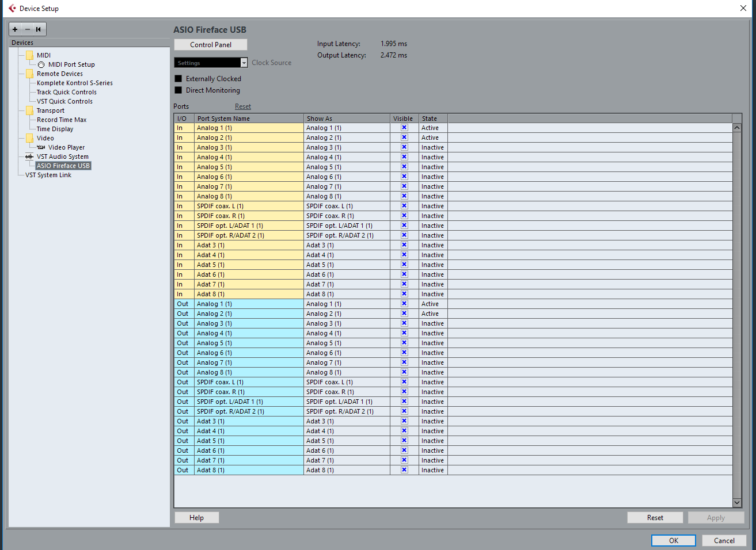The image size is (756, 550).
Task: Uncheck Visible for output Analog 2 (1)
Action: click(404, 314)
